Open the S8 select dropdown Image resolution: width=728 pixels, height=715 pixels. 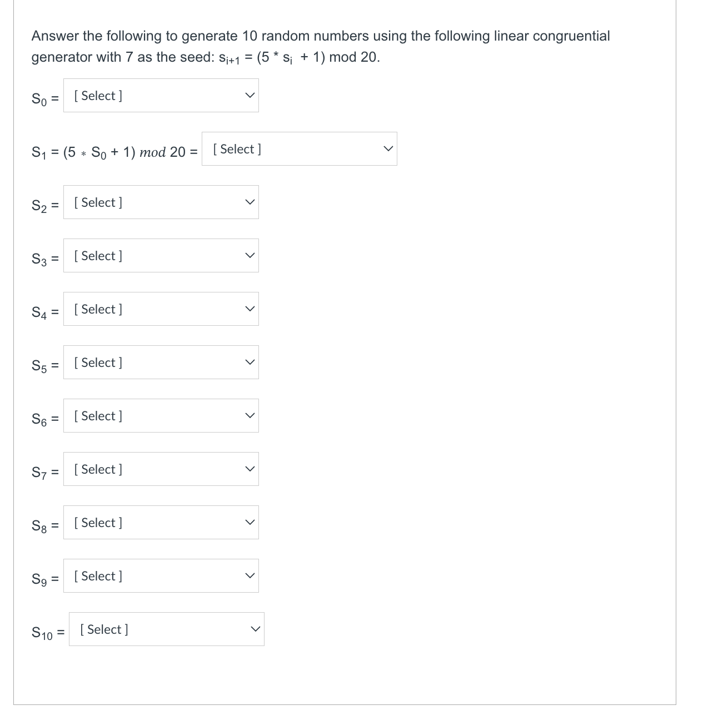(161, 523)
